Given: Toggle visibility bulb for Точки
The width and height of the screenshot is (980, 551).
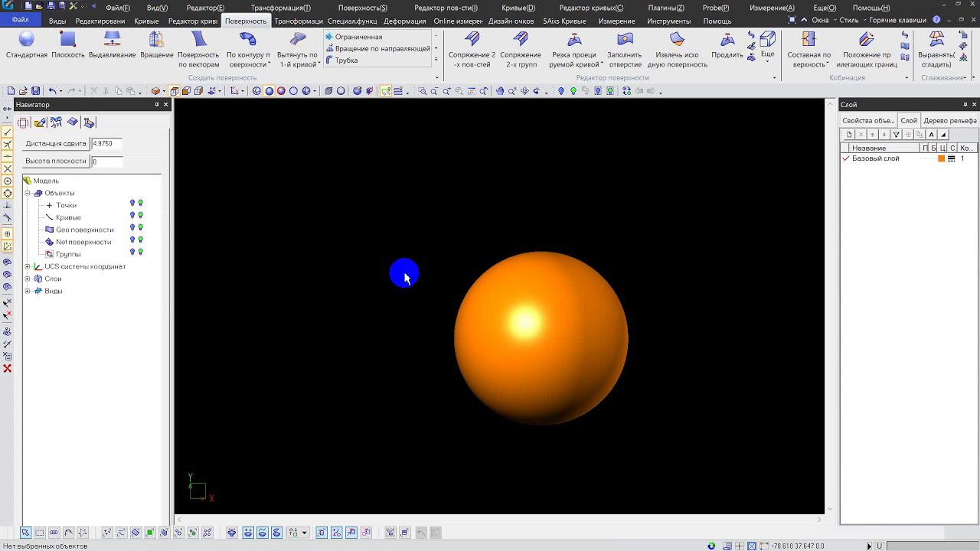Looking at the screenshot, I should coord(132,204).
